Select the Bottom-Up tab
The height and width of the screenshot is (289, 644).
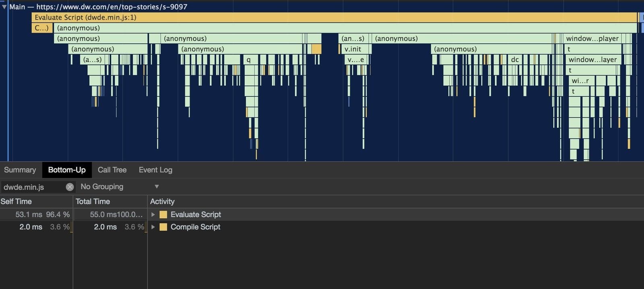[67, 170]
